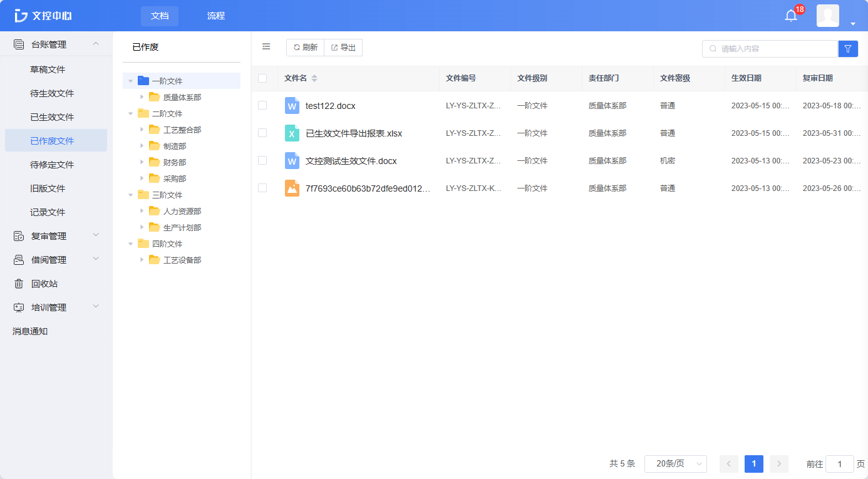Screen dimensions: 868x479
Task: Switch to the 流程 tab
Action: click(215, 16)
